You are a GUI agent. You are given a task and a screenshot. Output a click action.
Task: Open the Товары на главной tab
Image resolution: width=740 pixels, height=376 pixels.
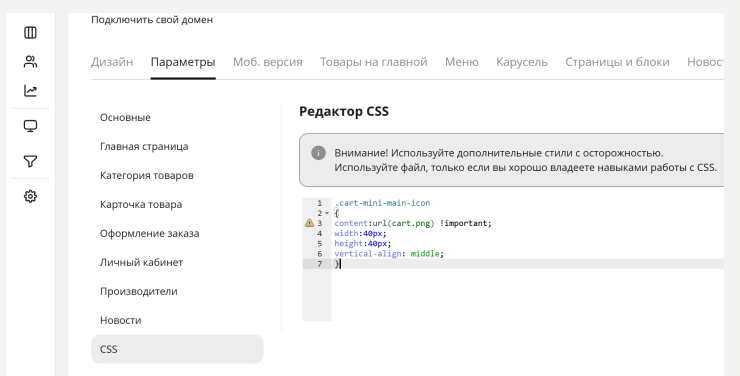[374, 62]
